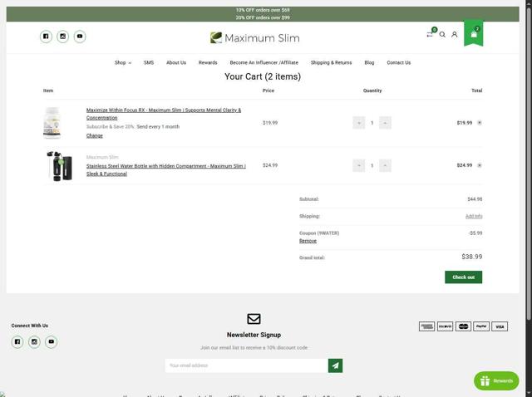Decrease Focus RX quantity with minus

click(x=358, y=123)
